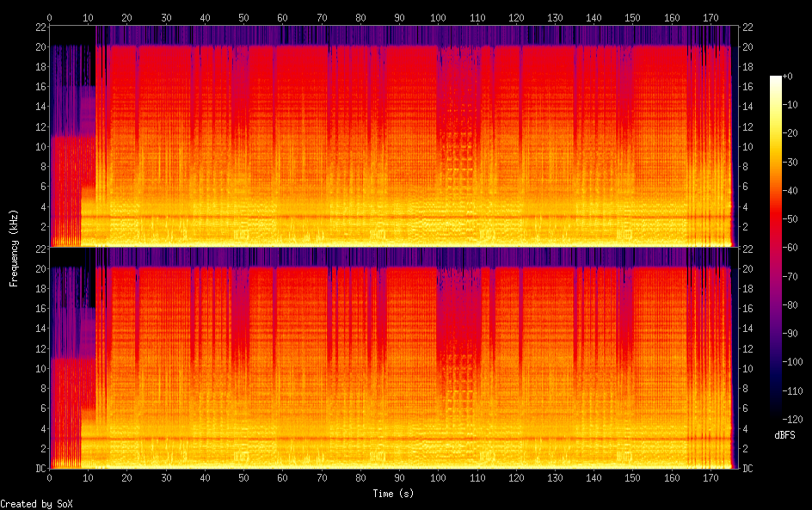
Task: Click the 100 second tick on the top time axis
Action: 438,17
